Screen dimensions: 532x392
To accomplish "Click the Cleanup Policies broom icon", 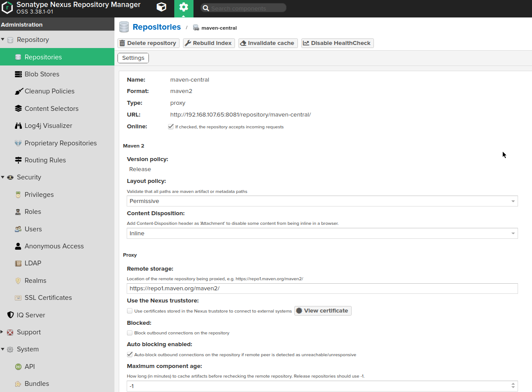I will (18, 91).
